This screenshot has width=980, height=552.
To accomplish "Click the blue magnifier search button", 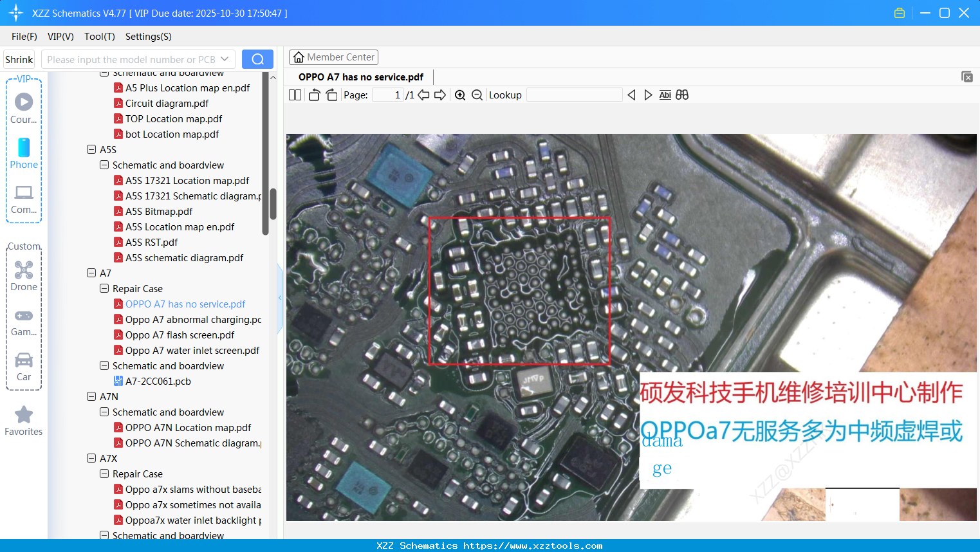I will (257, 59).
